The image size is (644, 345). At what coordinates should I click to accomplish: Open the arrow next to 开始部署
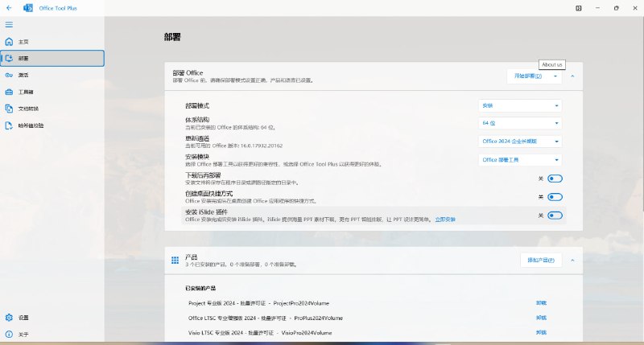click(x=555, y=76)
